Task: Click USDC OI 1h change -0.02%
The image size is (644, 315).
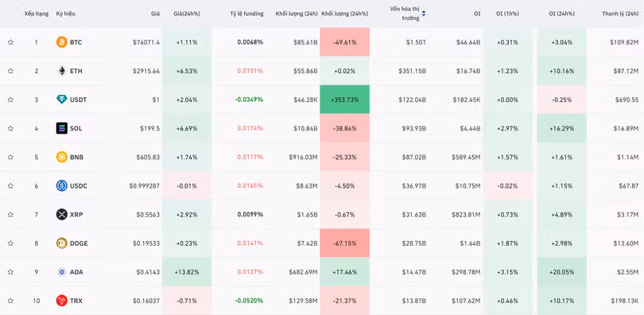Action: coord(507,185)
